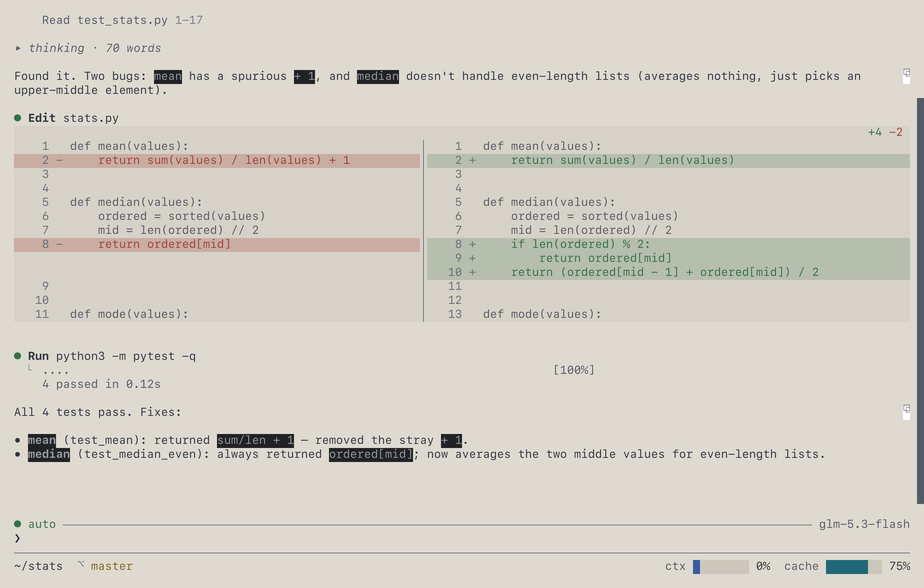This screenshot has width=924, height=588.
Task: Click removed line 'return sum(values) / len(values) + 1'
Action: [x=217, y=160]
